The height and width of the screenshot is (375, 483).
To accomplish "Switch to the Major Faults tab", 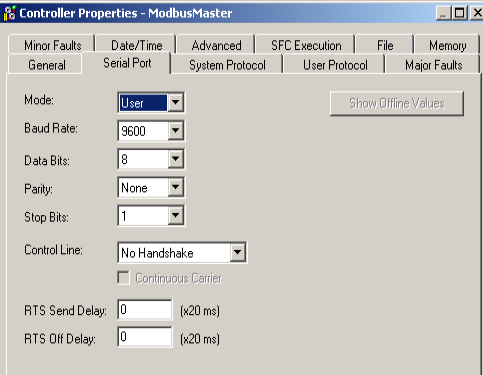I will tap(433, 65).
